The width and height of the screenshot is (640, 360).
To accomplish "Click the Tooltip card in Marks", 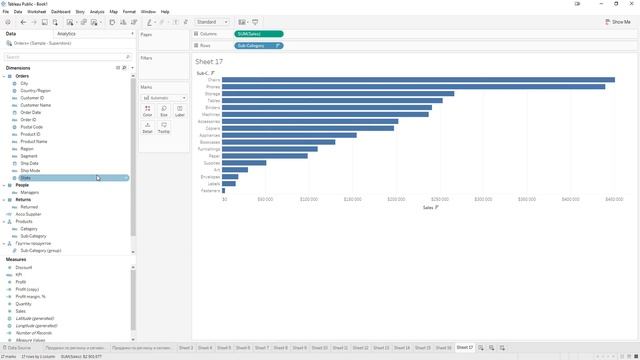I will click(164, 128).
